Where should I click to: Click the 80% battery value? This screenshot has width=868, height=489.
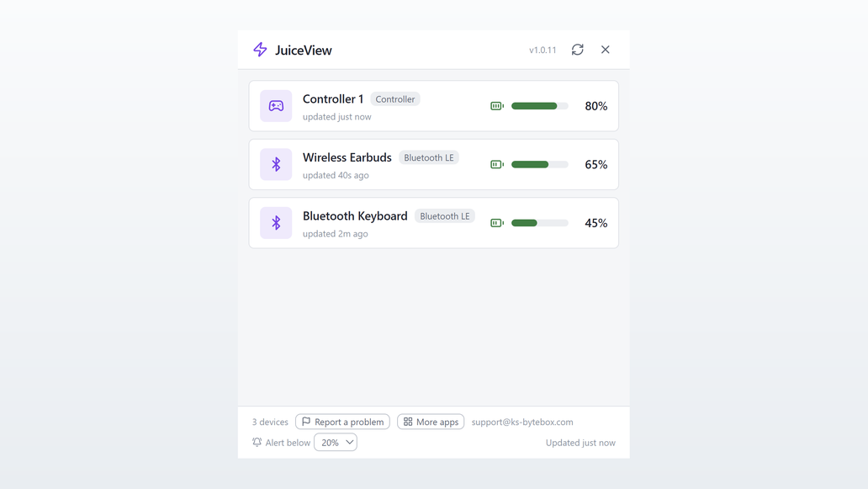(x=596, y=106)
